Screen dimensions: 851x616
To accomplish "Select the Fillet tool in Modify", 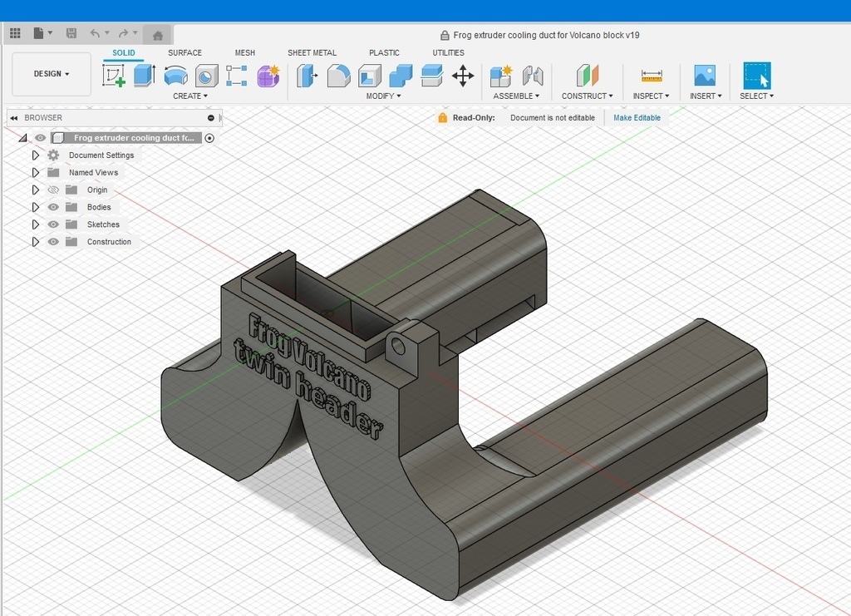I will point(338,76).
